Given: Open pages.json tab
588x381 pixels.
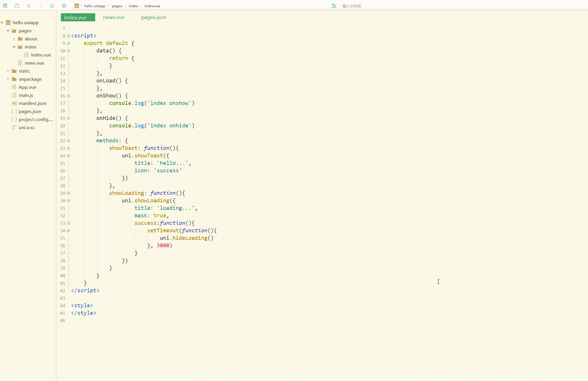Looking at the screenshot, I should pyautogui.click(x=153, y=17).
